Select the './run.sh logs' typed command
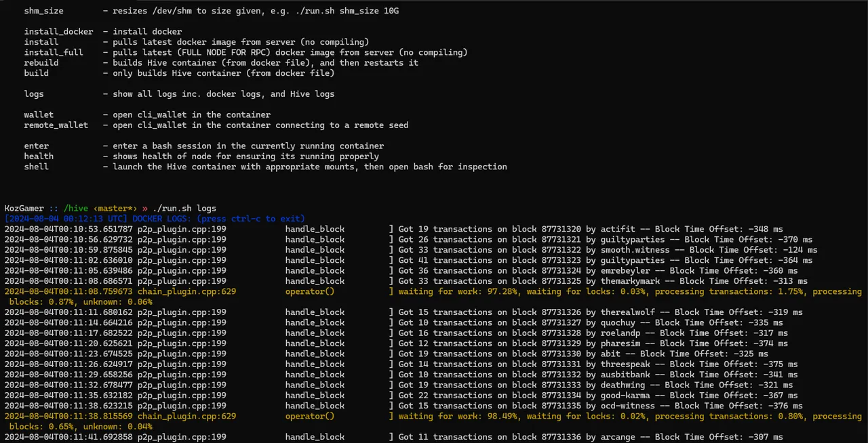Image resolution: width=868 pixels, height=443 pixels. click(x=184, y=209)
